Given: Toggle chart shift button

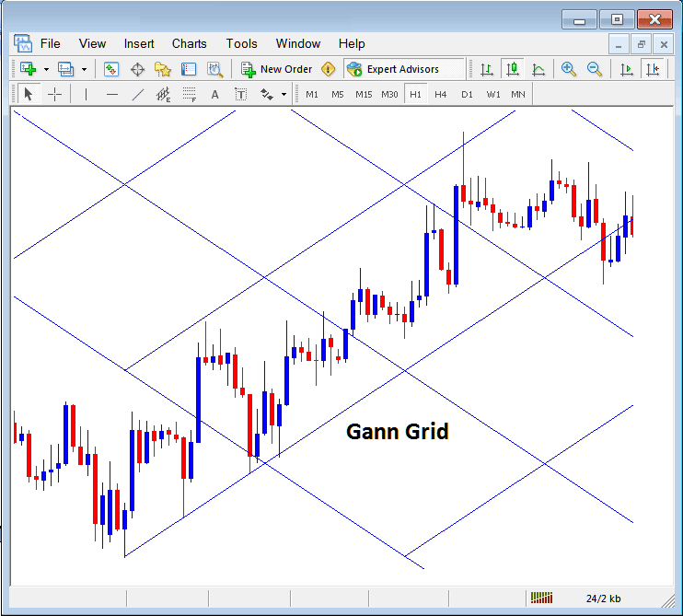Looking at the screenshot, I should (x=653, y=69).
